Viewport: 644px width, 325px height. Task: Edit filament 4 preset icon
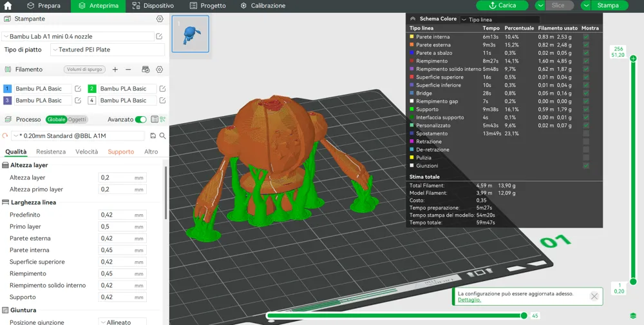(x=163, y=101)
